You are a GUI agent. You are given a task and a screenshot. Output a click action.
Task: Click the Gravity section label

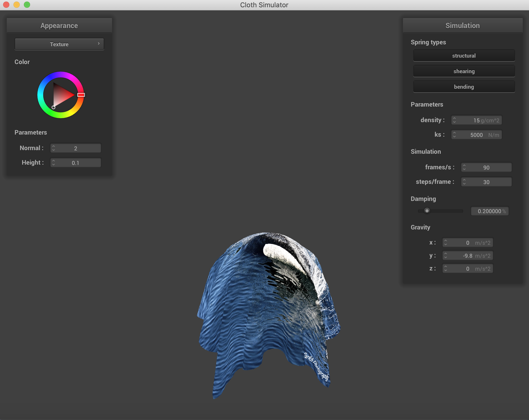pos(420,227)
